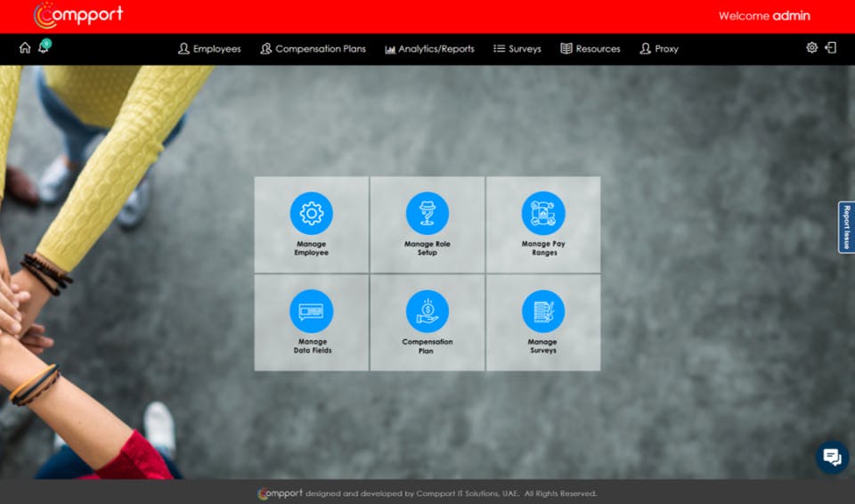Open settings gear in top bar
The height and width of the screenshot is (504, 855).
pos(811,47)
